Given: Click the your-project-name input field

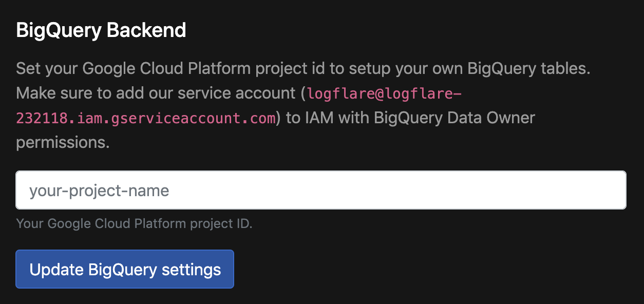Looking at the screenshot, I should [320, 191].
